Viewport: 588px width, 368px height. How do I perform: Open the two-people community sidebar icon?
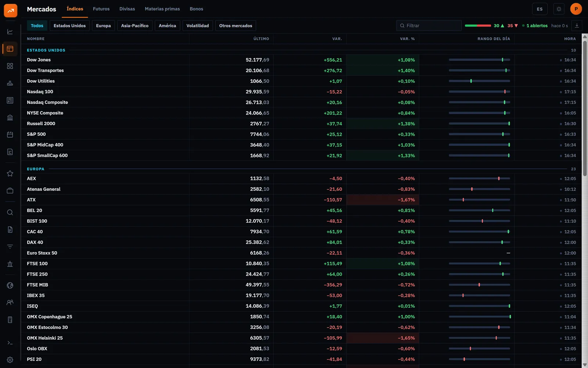click(x=10, y=302)
